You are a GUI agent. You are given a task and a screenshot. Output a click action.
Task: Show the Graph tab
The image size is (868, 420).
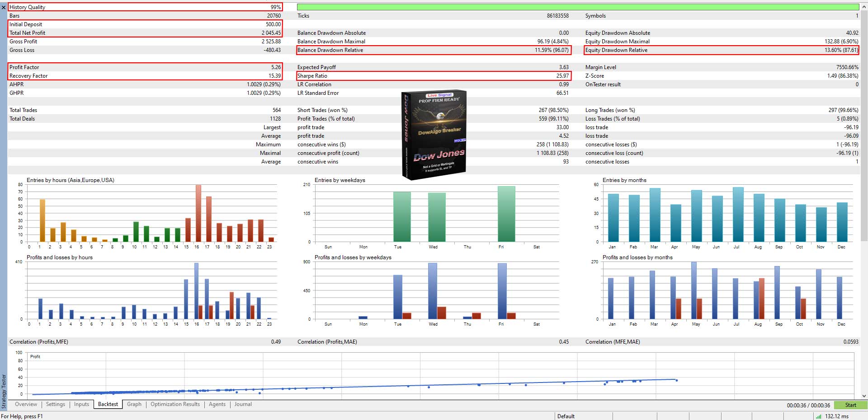click(x=134, y=404)
